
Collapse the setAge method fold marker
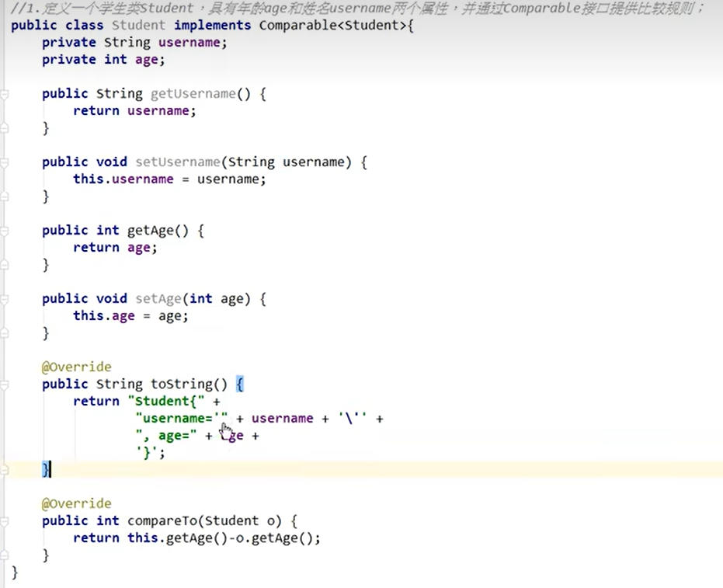pos(4,299)
